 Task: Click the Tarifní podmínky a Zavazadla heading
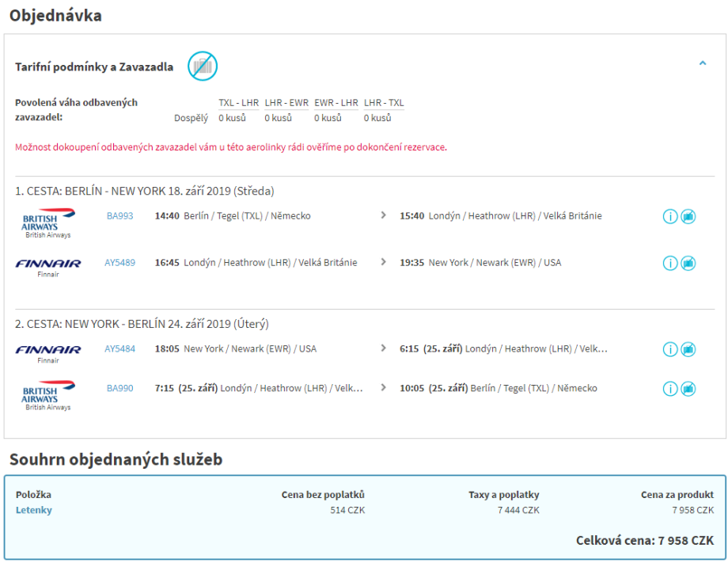click(x=94, y=67)
